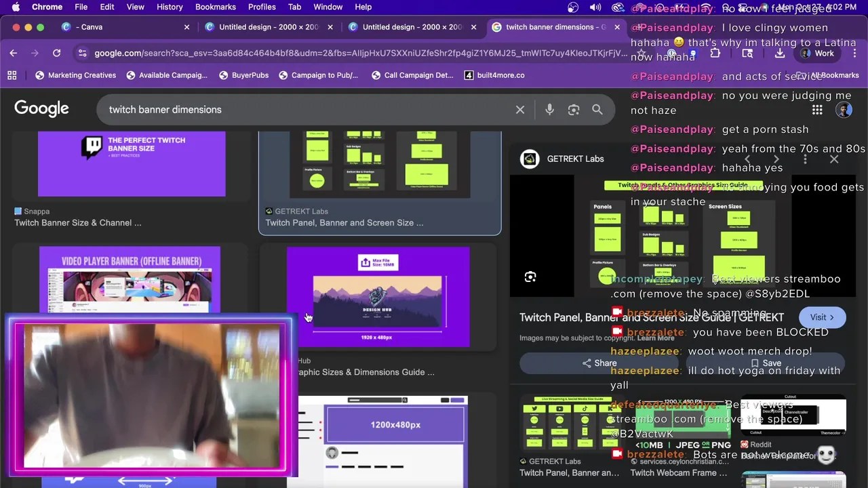Open the preview panel more options menu

point(805,159)
